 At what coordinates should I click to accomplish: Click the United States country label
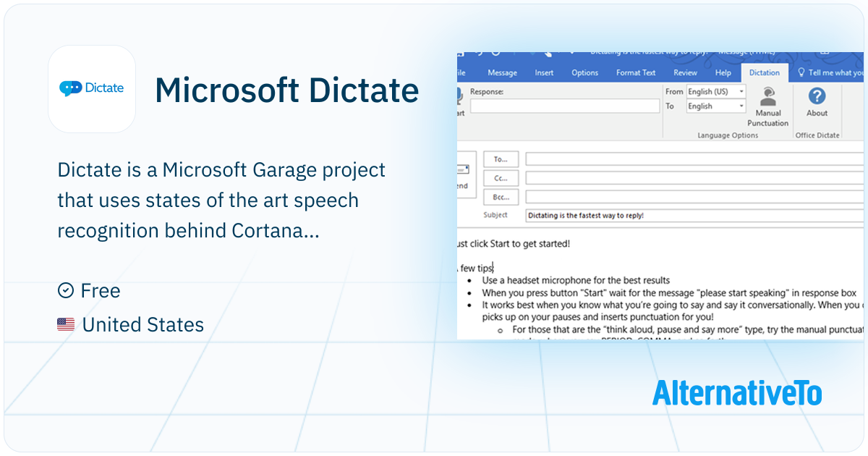coord(143,325)
